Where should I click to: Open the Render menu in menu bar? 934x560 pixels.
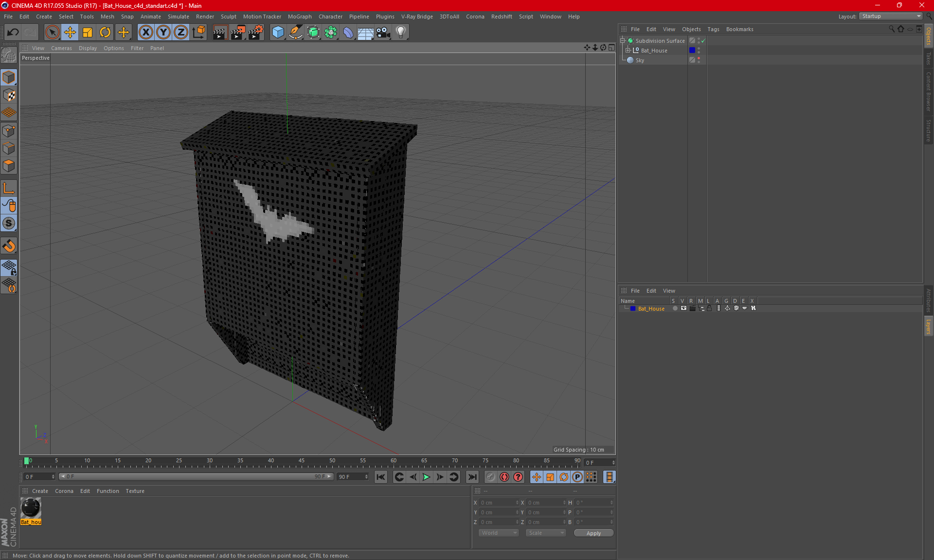pyautogui.click(x=210, y=16)
